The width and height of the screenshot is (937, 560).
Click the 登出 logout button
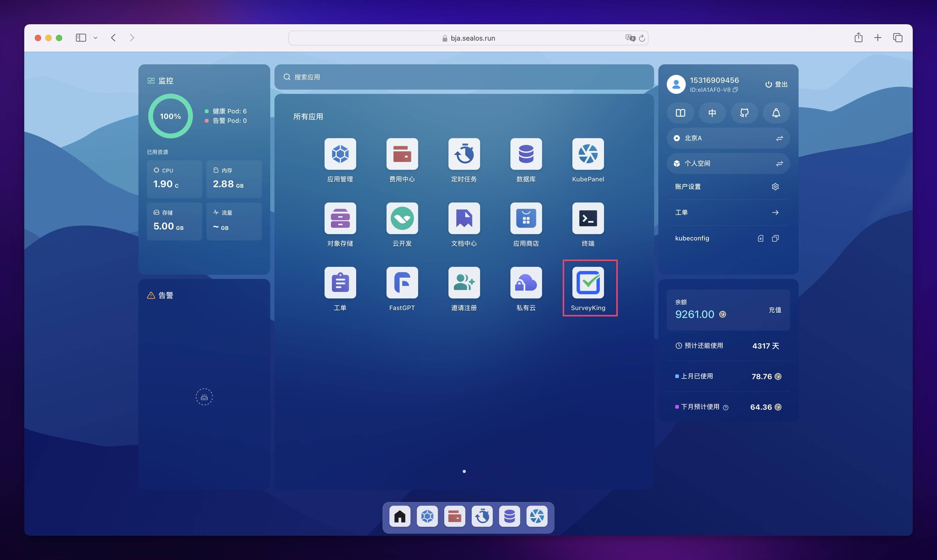tap(776, 84)
